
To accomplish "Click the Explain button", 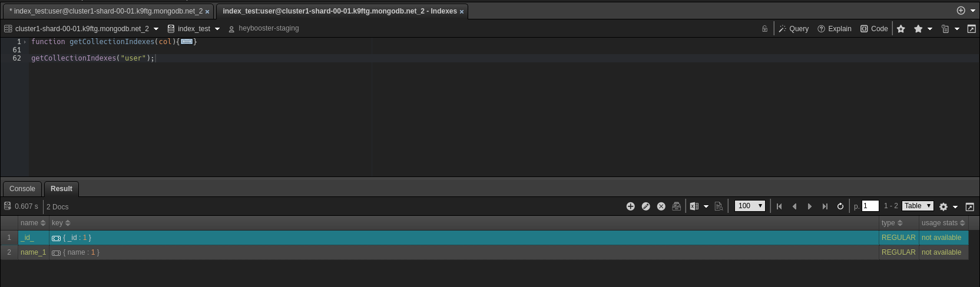I will coord(834,28).
